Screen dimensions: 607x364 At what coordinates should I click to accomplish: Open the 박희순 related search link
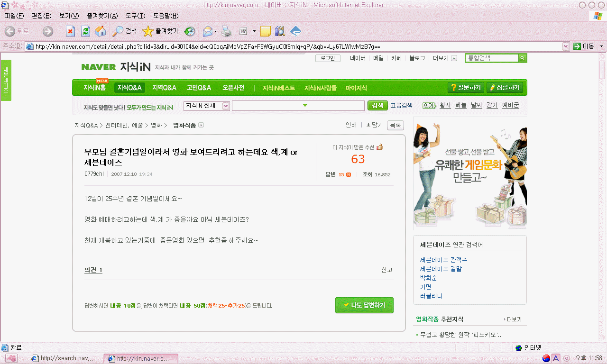(428, 278)
